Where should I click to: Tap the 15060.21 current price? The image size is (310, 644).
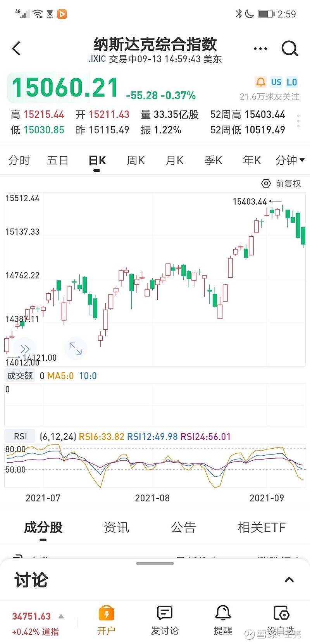(65, 88)
